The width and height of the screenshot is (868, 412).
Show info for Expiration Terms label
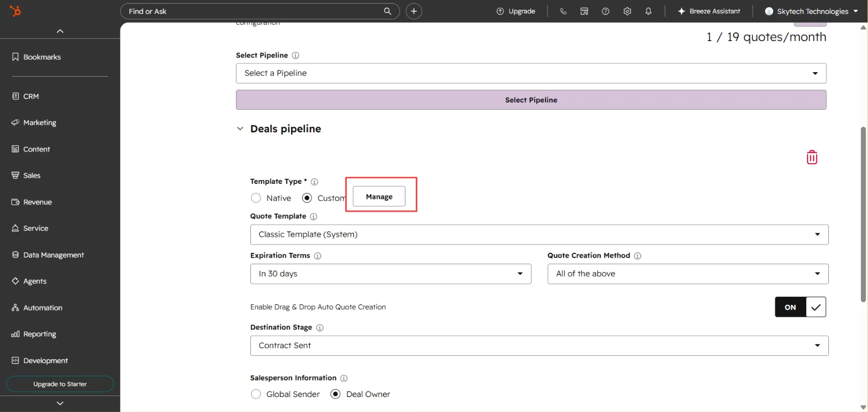coord(317,256)
